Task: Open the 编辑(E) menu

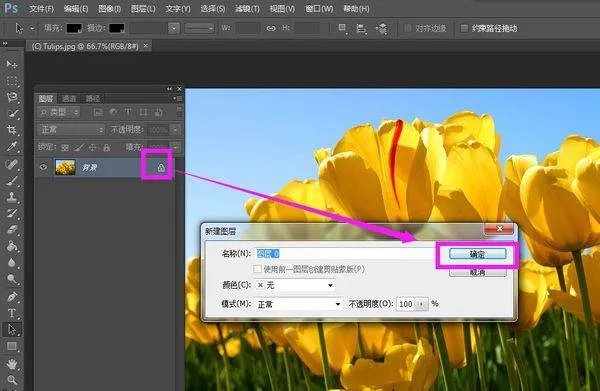Action: pyautogui.click(x=76, y=8)
